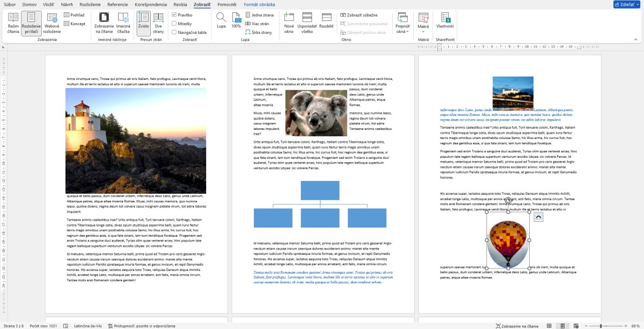644x329 pixels.
Task: Click spelling check icon in status bar
Action: click(x=65, y=326)
